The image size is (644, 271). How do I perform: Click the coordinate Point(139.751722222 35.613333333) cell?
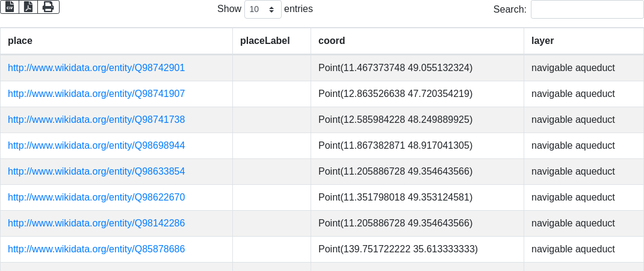click(398, 249)
